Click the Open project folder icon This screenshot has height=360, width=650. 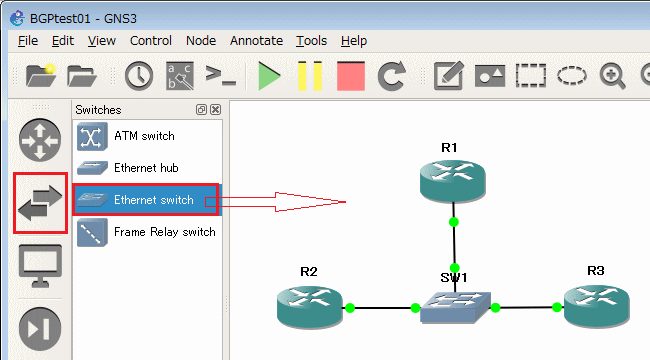(x=82, y=75)
